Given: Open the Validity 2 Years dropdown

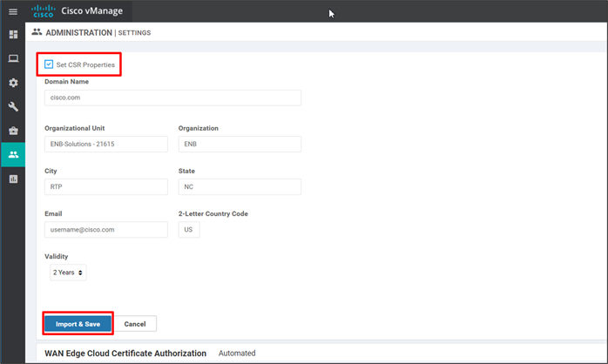Looking at the screenshot, I should point(68,273).
